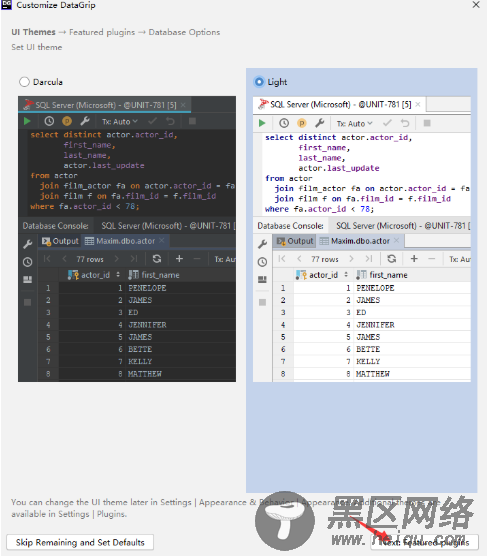Click KELLY cell in Light preview
The image size is (487, 556).
point(368,362)
